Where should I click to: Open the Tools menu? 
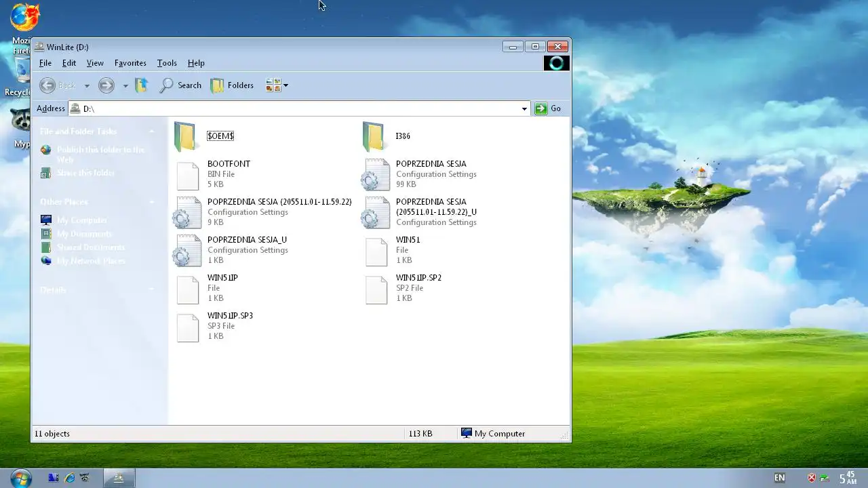click(167, 63)
